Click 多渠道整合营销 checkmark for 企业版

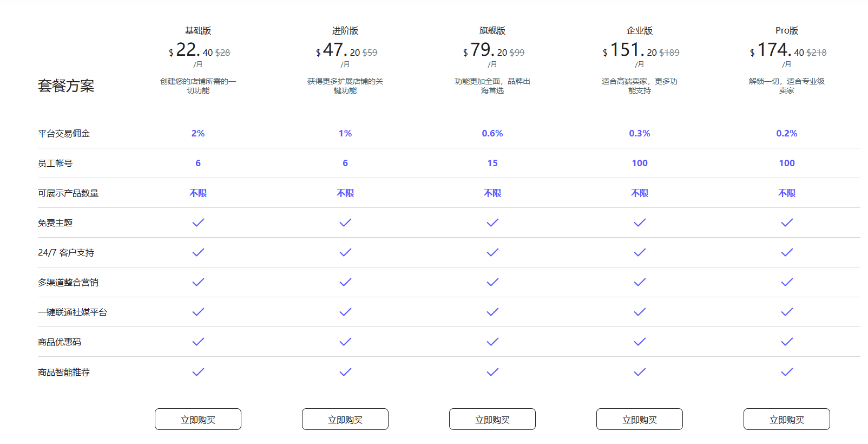pyautogui.click(x=640, y=282)
